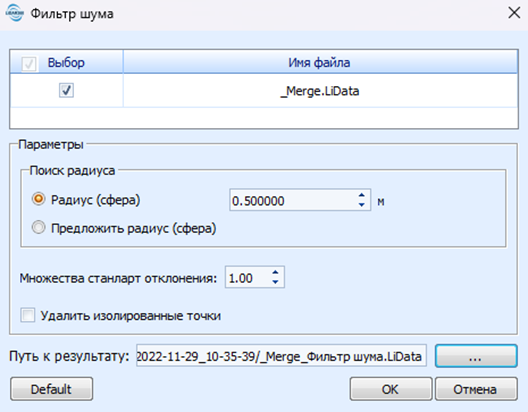The width and height of the screenshot is (528, 412).
Task: Uncheck the _Merge.LiData file checkbox
Action: tap(66, 90)
